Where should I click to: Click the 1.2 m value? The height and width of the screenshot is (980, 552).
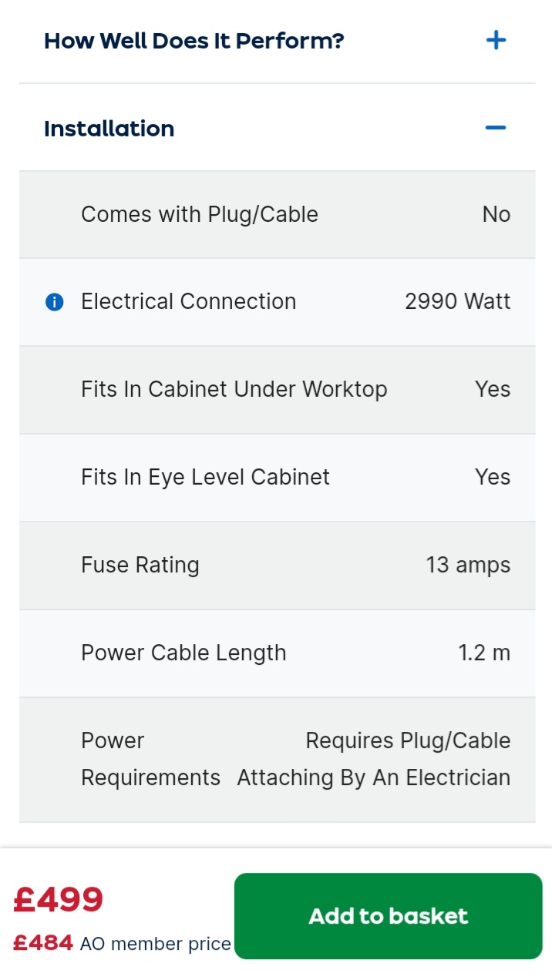coord(484,653)
